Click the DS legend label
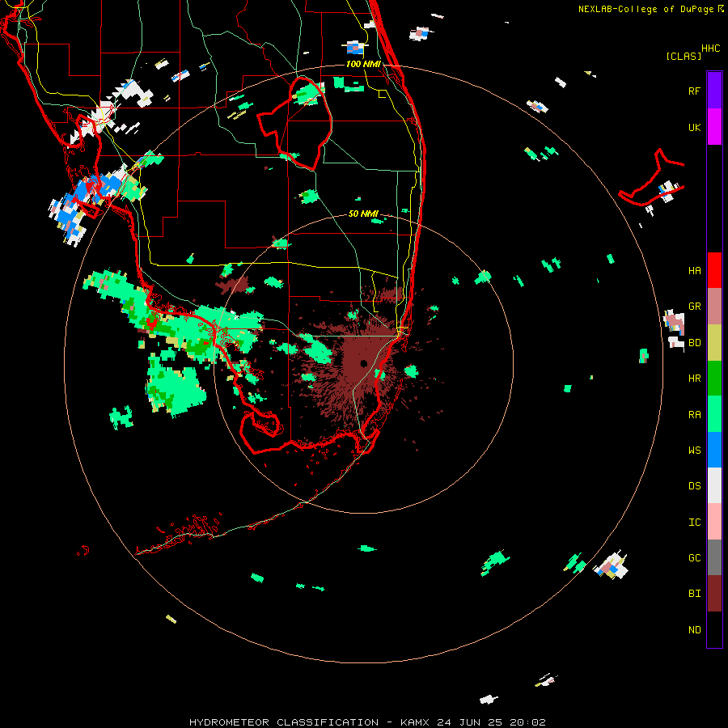Viewport: 728px width, 728px height. pyautogui.click(x=694, y=486)
